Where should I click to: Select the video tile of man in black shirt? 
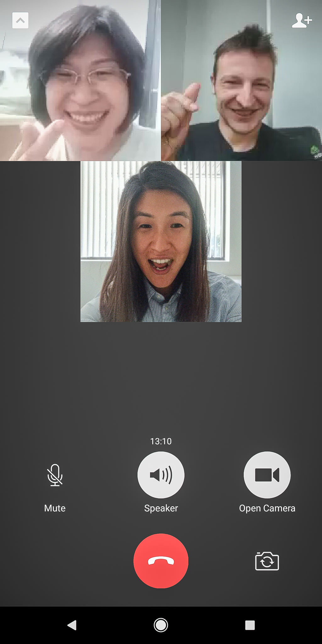click(x=241, y=80)
